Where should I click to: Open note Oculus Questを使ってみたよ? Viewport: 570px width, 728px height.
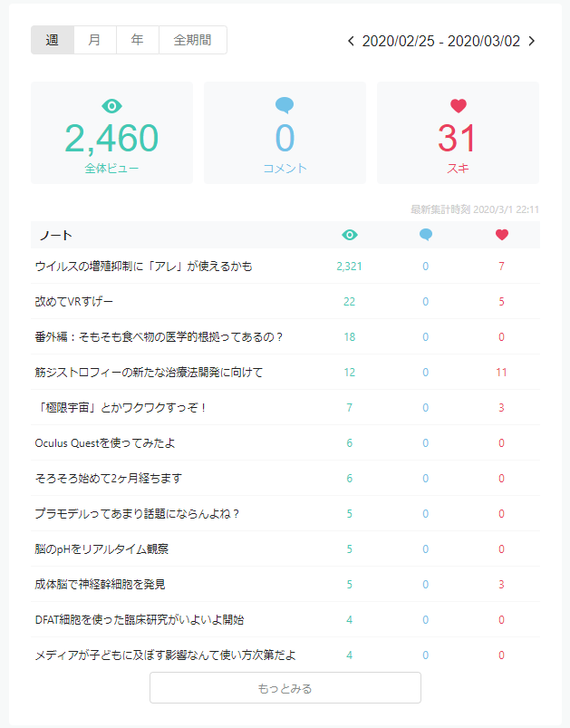tap(92, 442)
